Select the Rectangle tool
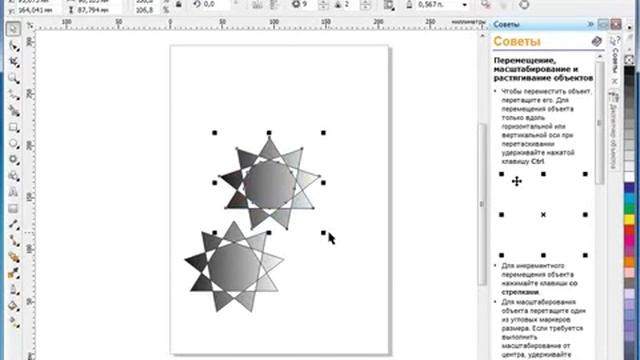This screenshot has width=640, height=360. (x=13, y=127)
